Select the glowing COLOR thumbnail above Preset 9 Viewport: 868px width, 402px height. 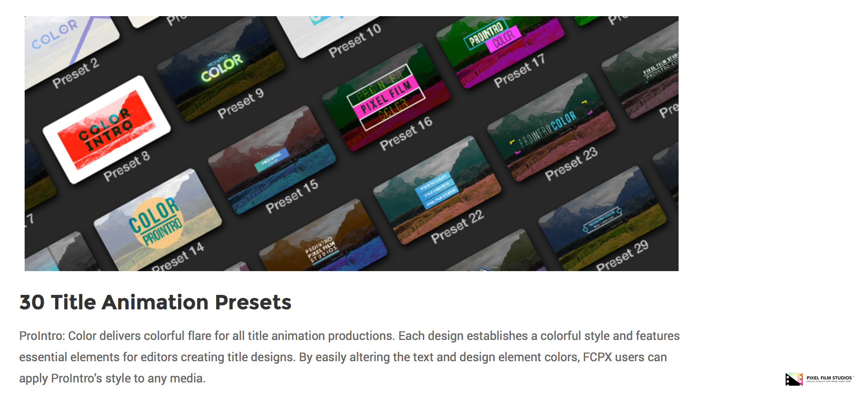[x=221, y=68]
